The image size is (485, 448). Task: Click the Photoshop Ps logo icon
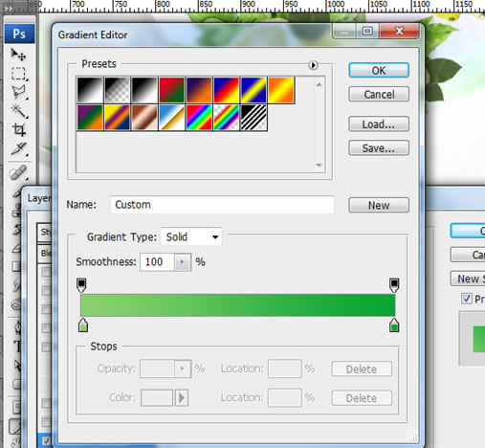19,34
